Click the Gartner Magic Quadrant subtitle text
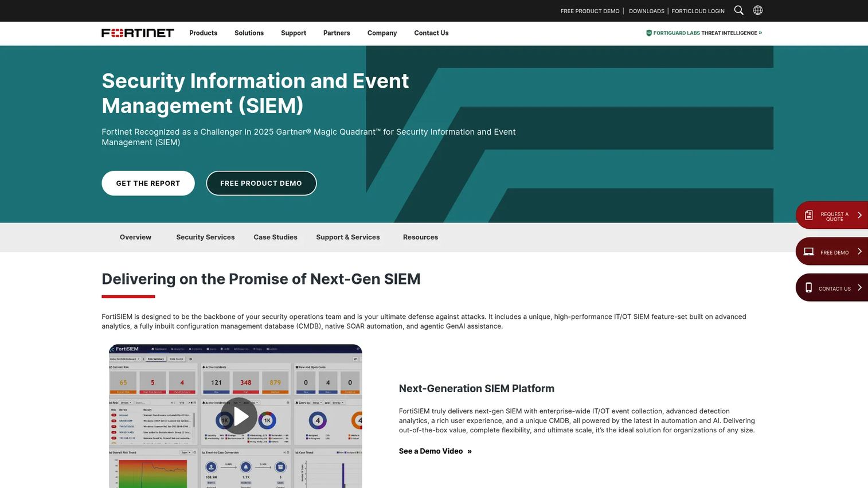 coord(308,137)
